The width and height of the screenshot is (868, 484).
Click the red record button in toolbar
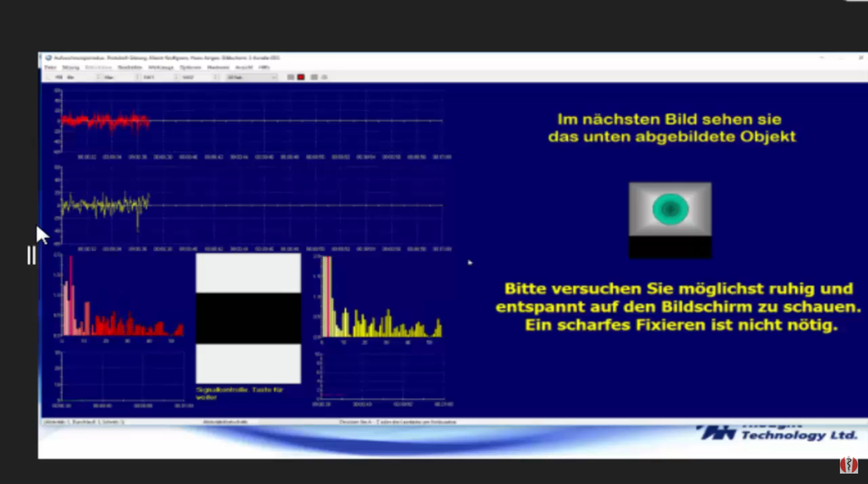pos(301,77)
